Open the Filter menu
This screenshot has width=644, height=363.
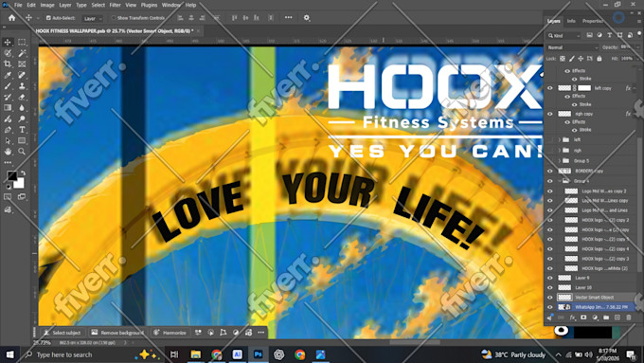click(x=115, y=5)
